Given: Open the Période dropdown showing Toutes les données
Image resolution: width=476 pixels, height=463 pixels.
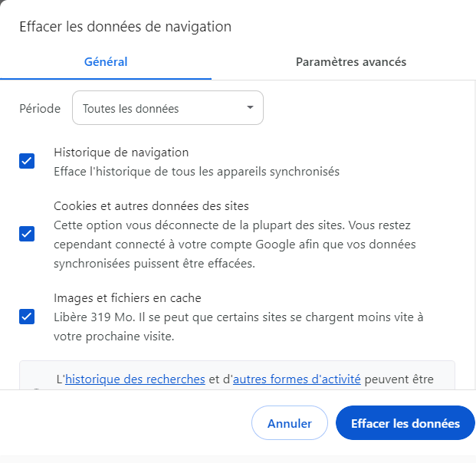Looking at the screenshot, I should click(x=167, y=109).
